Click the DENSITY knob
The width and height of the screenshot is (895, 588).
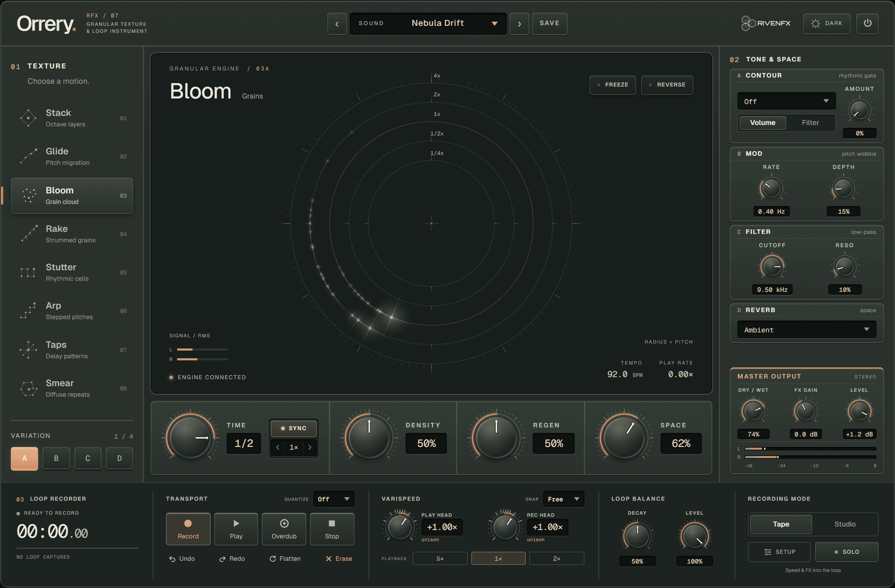pos(369,438)
